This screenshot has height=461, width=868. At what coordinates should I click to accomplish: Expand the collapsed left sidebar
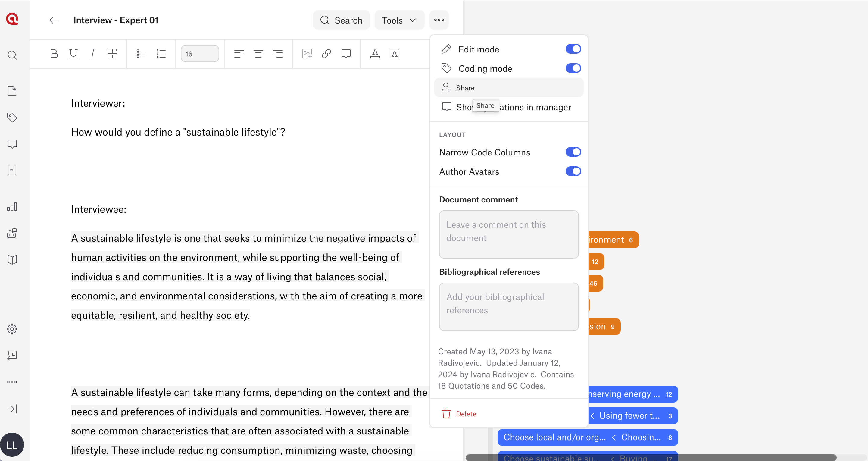[12, 409]
